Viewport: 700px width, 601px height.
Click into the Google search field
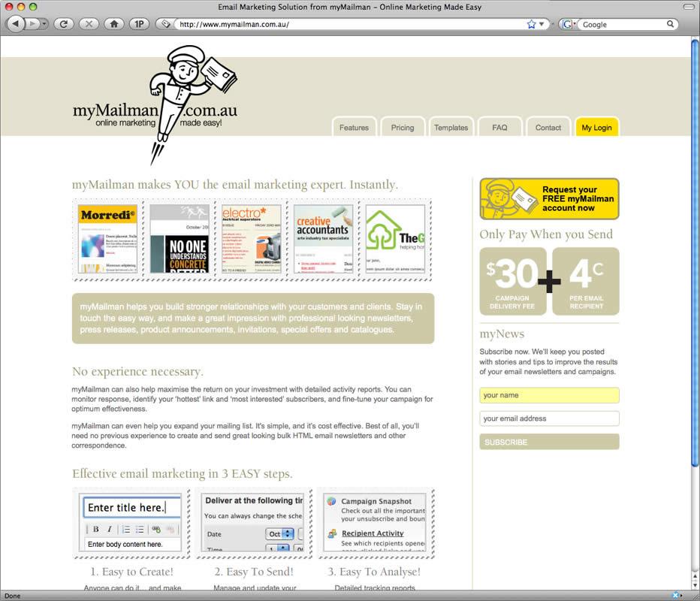(623, 25)
